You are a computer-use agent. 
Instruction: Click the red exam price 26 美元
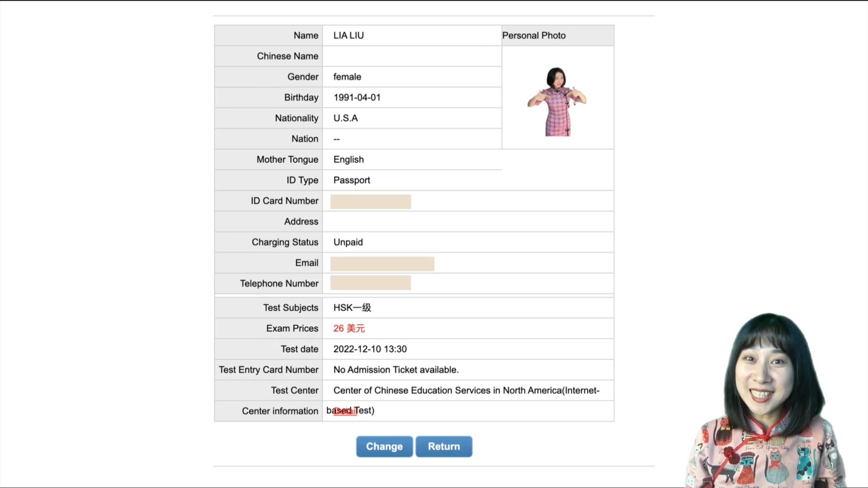[x=349, y=328]
